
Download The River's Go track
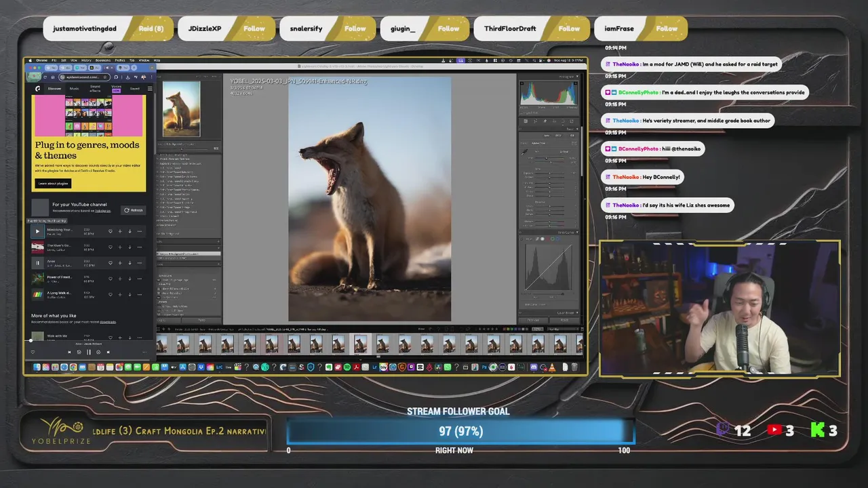[x=130, y=247]
